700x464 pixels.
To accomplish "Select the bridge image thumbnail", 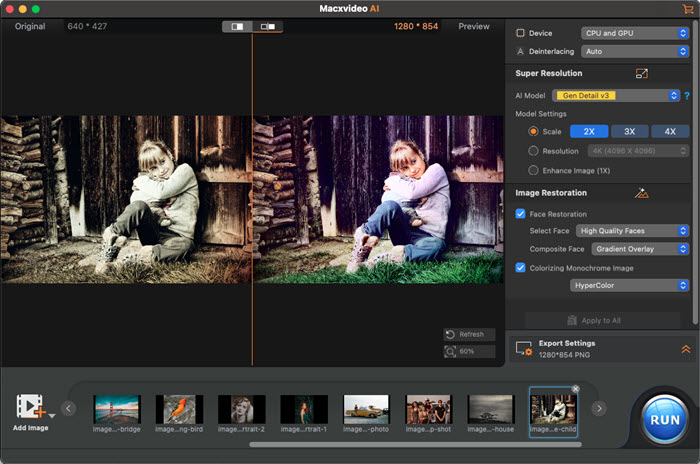I will point(117,409).
